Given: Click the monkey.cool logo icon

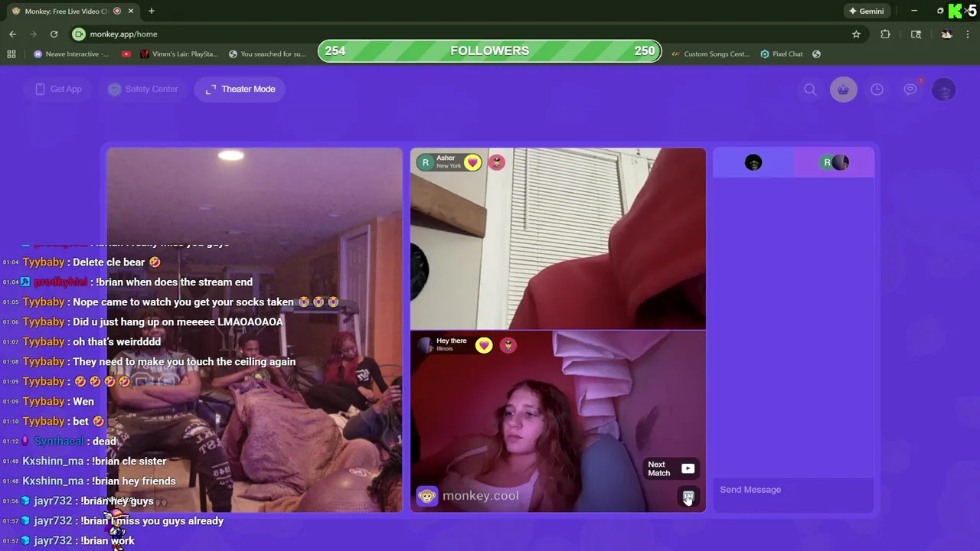Looking at the screenshot, I should [426, 496].
